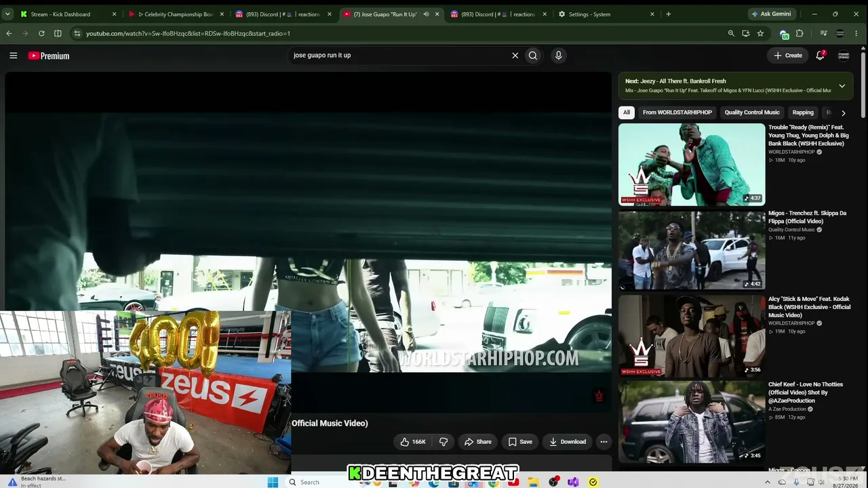Viewport: 868px width, 488px height.
Task: Bookmark this page with the star
Action: pyautogui.click(x=760, y=33)
